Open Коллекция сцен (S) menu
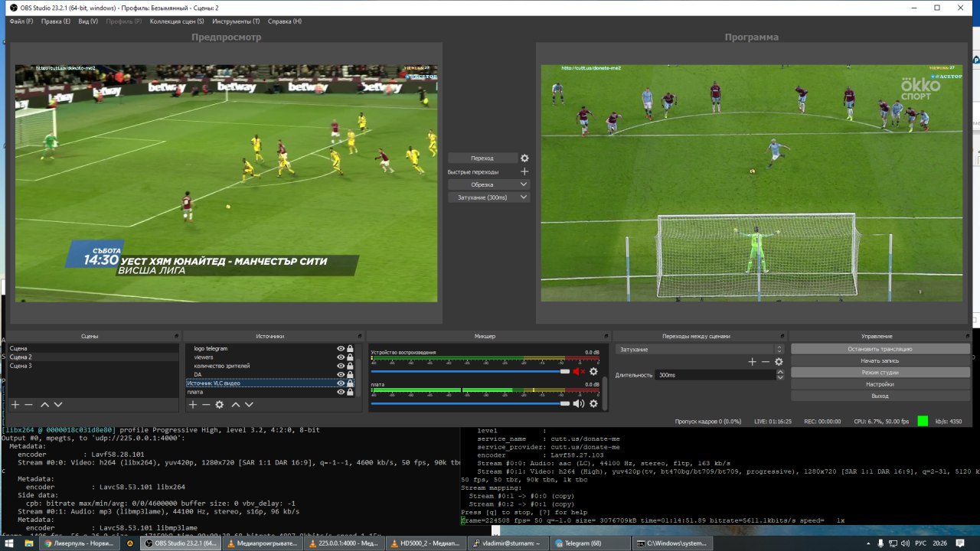980x551 pixels. tap(177, 21)
